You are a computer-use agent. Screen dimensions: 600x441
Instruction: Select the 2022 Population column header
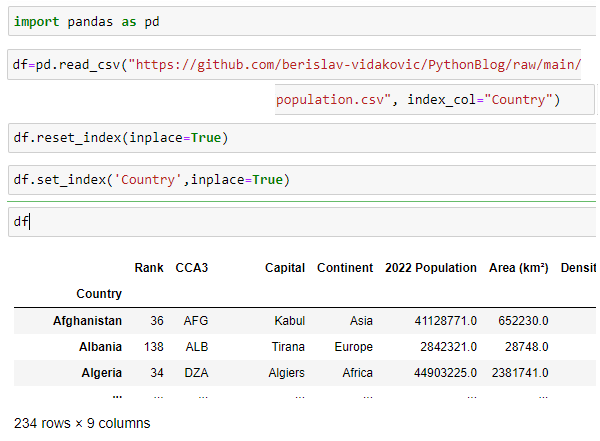coord(431,268)
